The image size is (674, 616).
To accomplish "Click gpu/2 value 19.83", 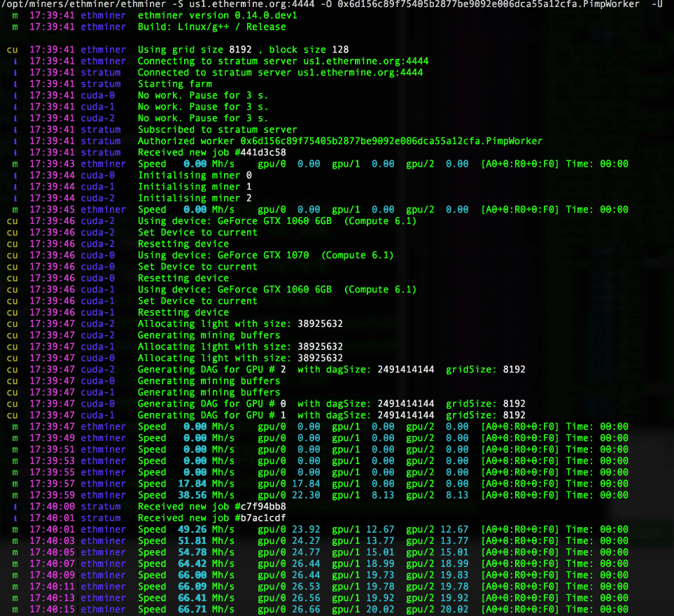I will point(454,575).
